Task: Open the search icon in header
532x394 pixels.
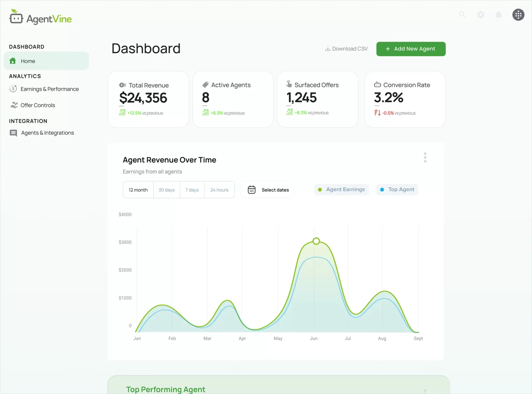Action: (x=463, y=15)
